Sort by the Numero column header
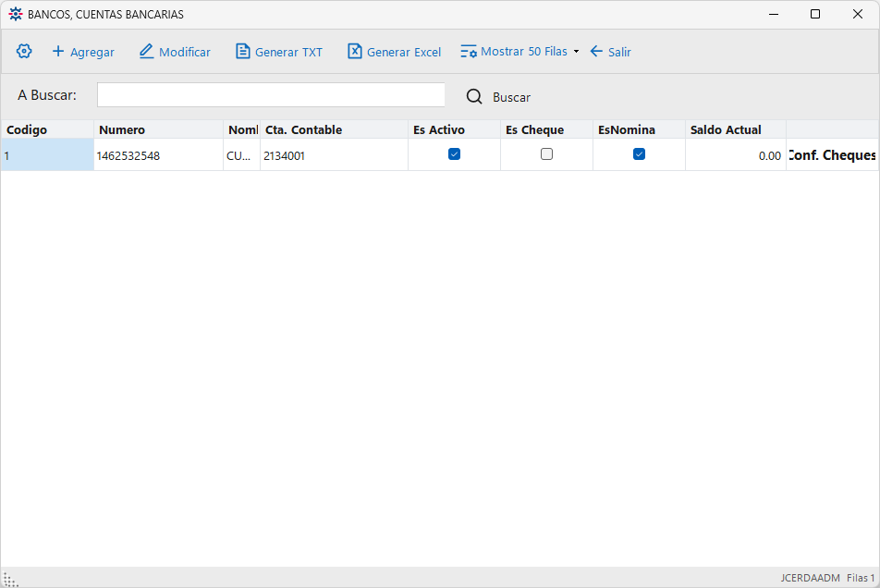Screen dimensions: 880x588 (158, 129)
